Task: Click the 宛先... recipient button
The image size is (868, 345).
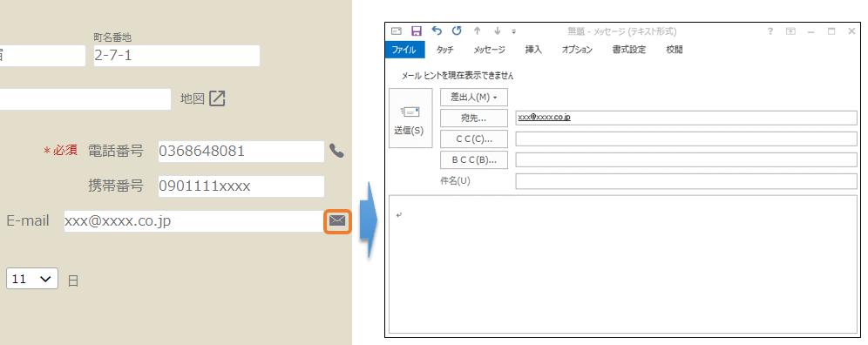Action: (x=474, y=118)
